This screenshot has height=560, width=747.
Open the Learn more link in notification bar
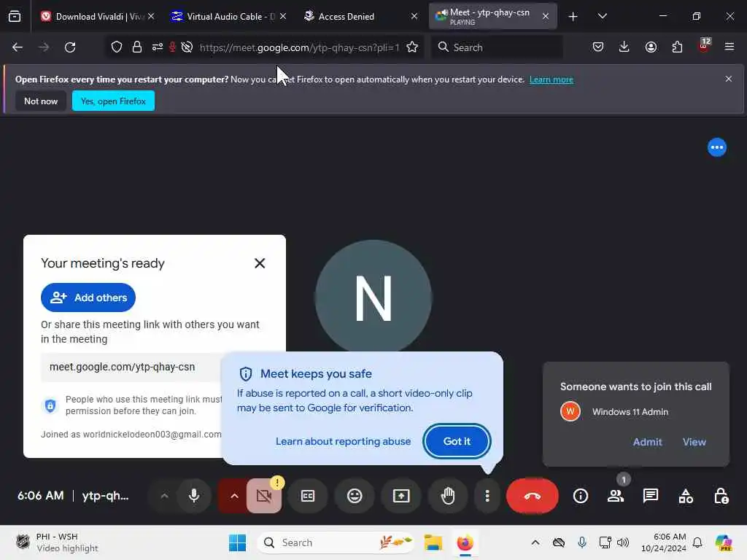[551, 79]
